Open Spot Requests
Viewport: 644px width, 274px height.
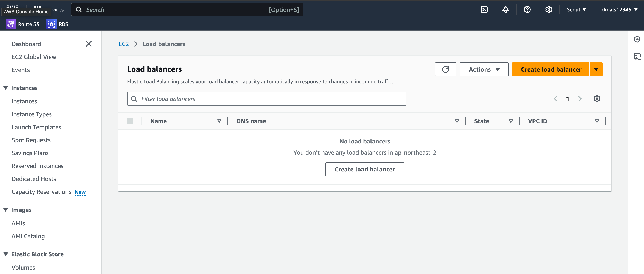tap(31, 140)
